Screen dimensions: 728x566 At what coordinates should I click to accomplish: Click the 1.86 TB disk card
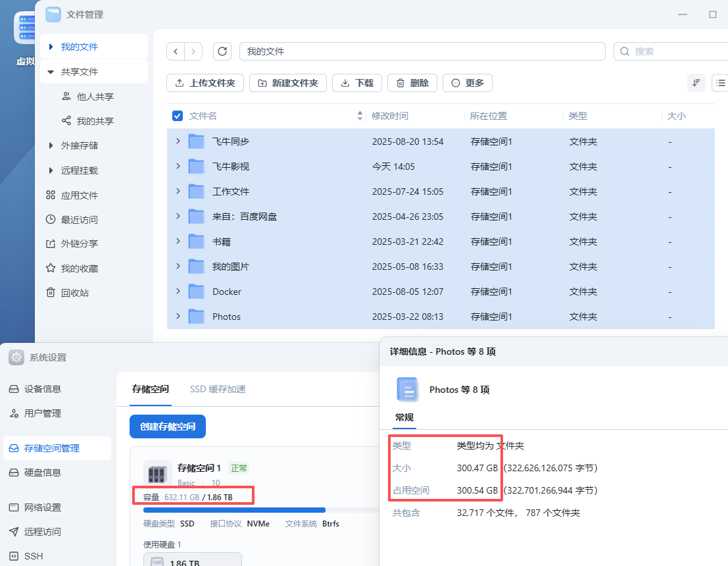point(192,559)
